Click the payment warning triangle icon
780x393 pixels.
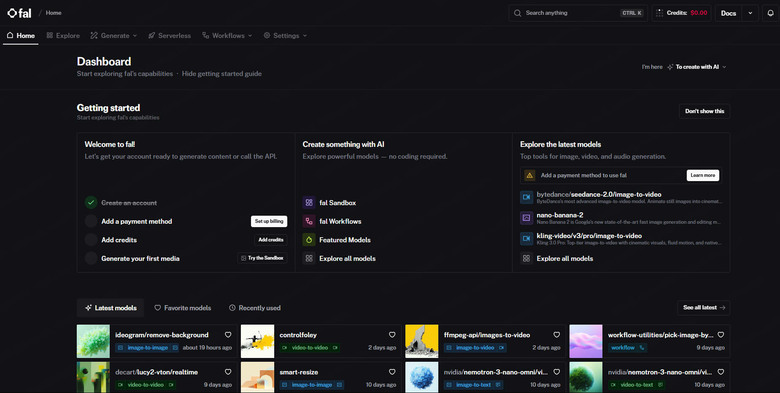[530, 175]
